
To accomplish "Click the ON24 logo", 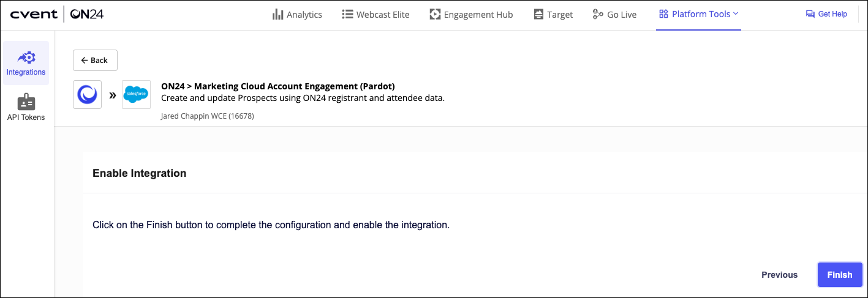I will (86, 13).
